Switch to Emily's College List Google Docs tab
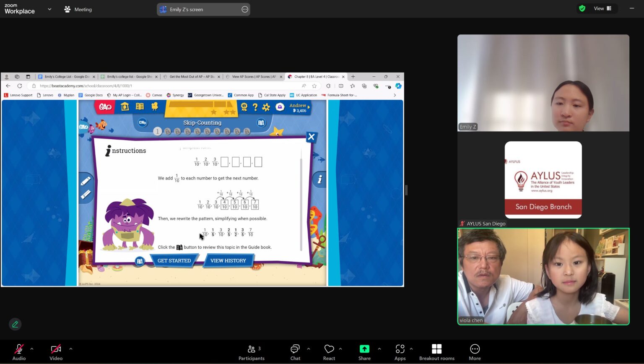This screenshot has height=364, width=644. click(x=67, y=77)
